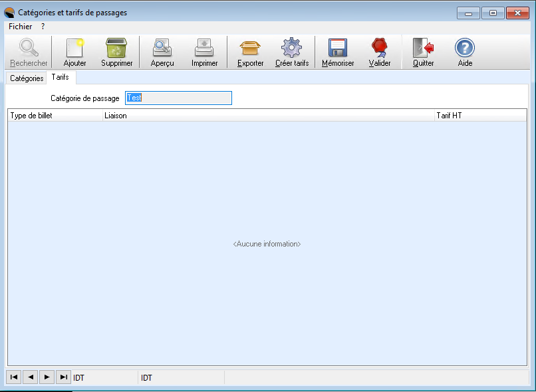536x392 pixels.
Task: Select the Tarifs tab
Action: 60,78
